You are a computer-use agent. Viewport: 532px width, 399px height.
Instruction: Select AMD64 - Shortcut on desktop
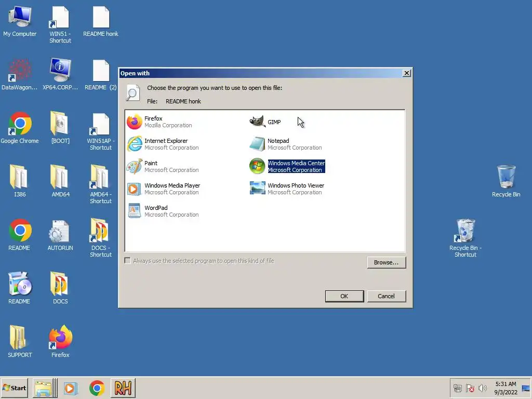point(101,185)
